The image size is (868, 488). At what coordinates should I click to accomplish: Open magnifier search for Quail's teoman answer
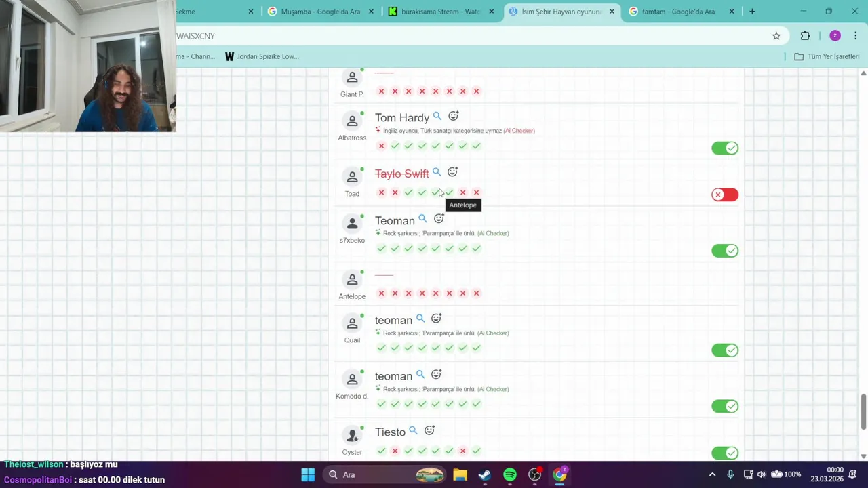[420, 319]
